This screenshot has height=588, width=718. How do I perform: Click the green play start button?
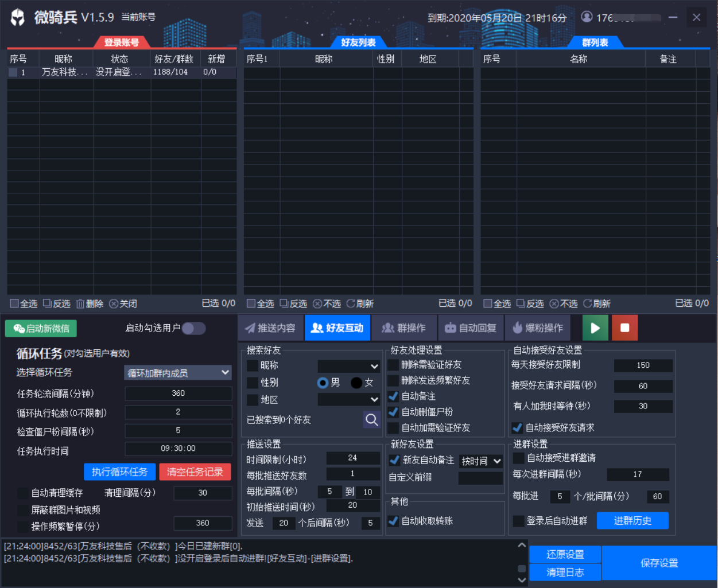(595, 328)
